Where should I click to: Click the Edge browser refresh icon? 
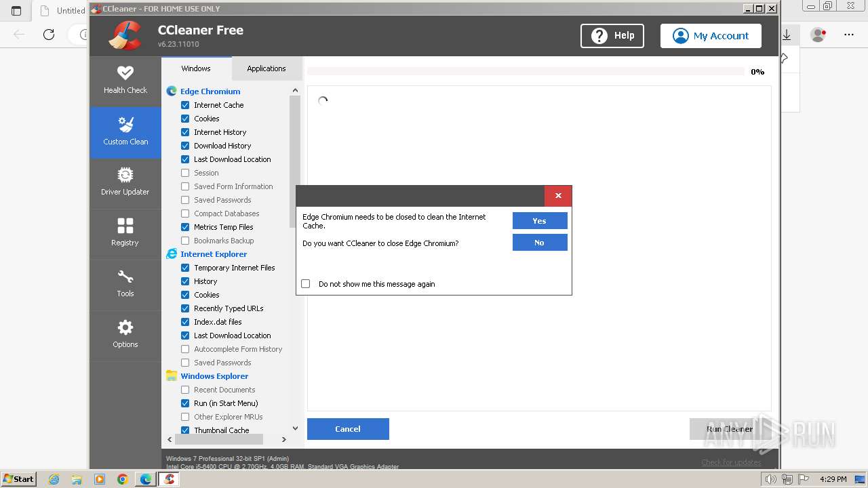(49, 35)
